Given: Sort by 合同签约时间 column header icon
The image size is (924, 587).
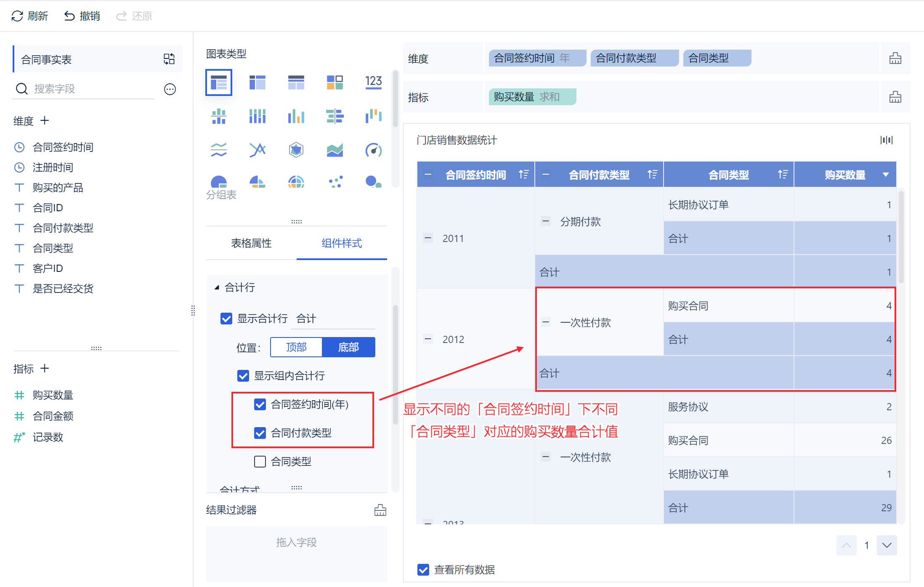Looking at the screenshot, I should 523,174.
